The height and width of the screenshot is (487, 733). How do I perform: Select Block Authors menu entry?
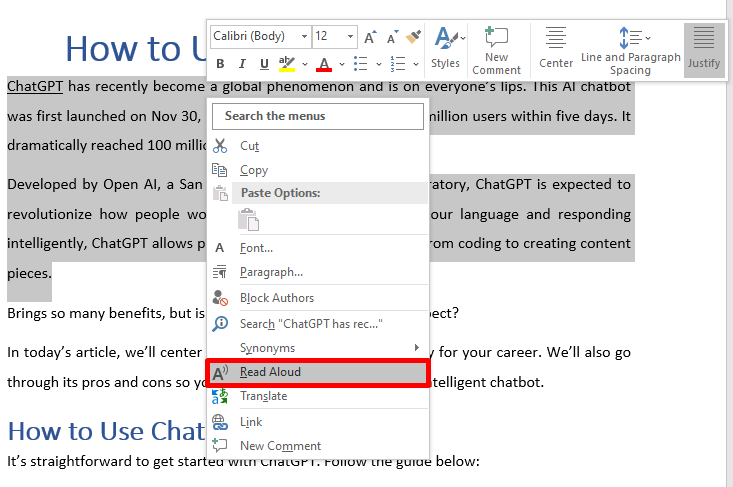[317, 298]
